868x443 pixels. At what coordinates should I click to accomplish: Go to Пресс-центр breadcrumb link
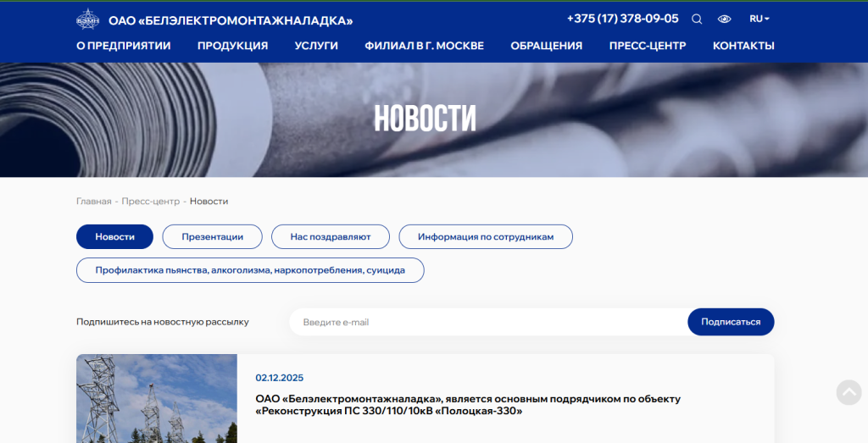[151, 202]
